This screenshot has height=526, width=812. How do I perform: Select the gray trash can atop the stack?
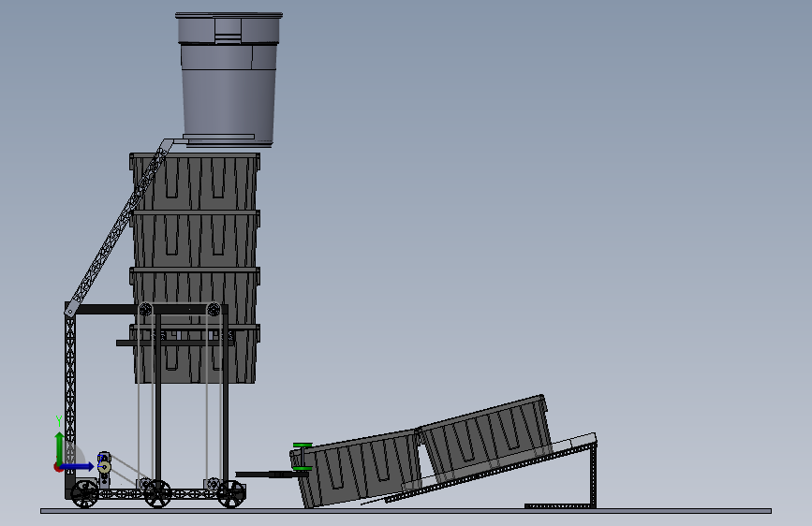pyautogui.click(x=229, y=80)
